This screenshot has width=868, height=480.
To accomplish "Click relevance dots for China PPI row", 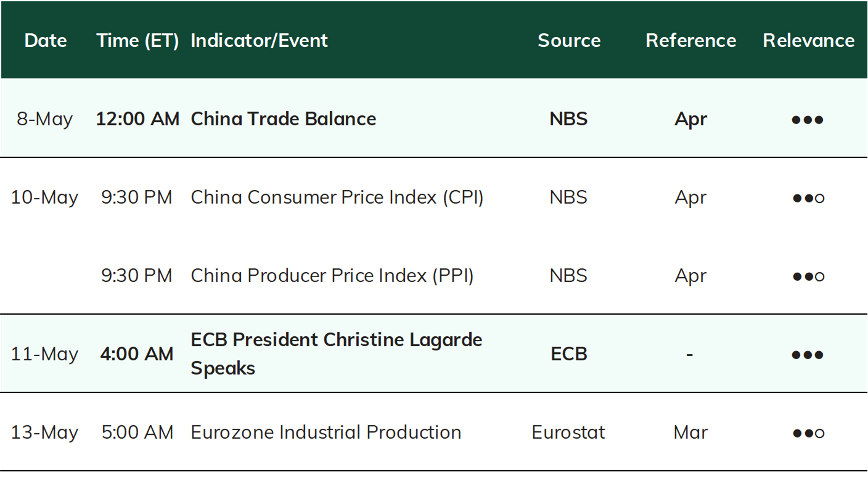I will [x=808, y=276].
